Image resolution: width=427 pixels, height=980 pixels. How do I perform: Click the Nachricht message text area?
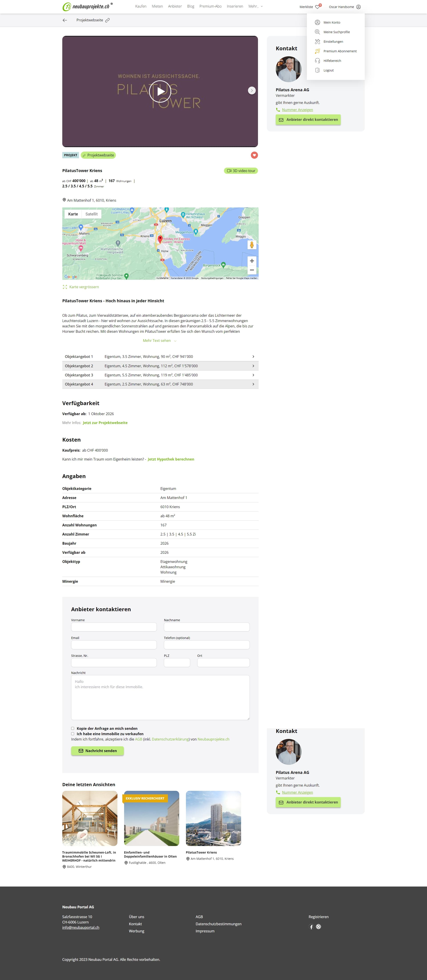click(160, 697)
